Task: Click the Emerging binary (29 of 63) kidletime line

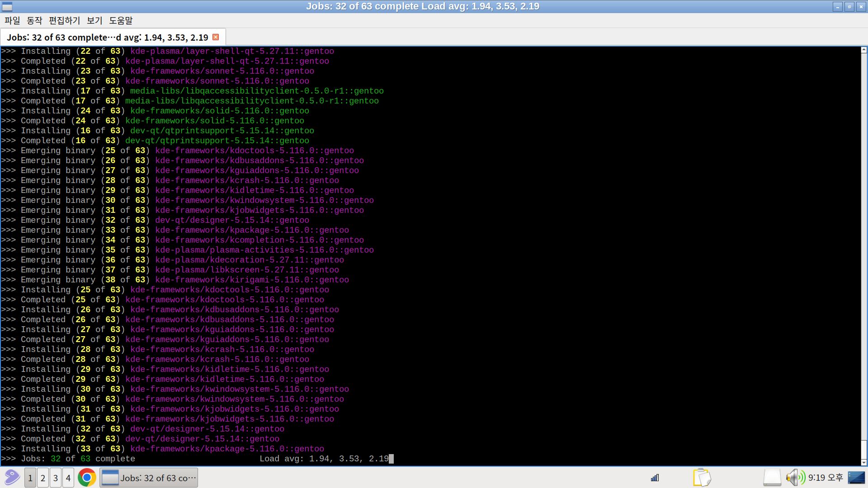Action: [x=178, y=190]
